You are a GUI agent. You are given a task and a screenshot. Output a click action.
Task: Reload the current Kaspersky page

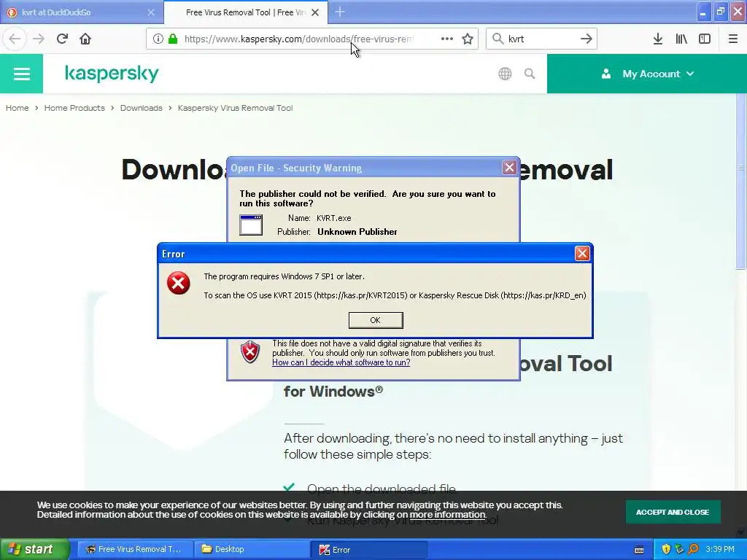tap(62, 39)
